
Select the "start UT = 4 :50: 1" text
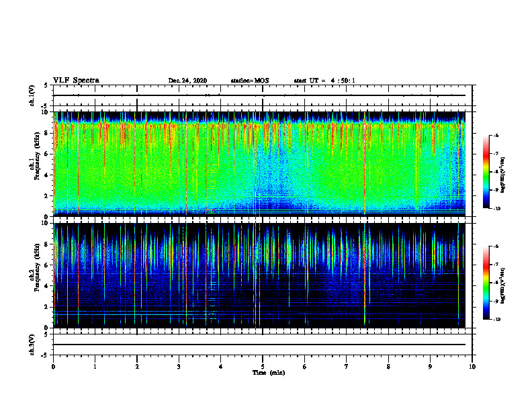point(324,81)
